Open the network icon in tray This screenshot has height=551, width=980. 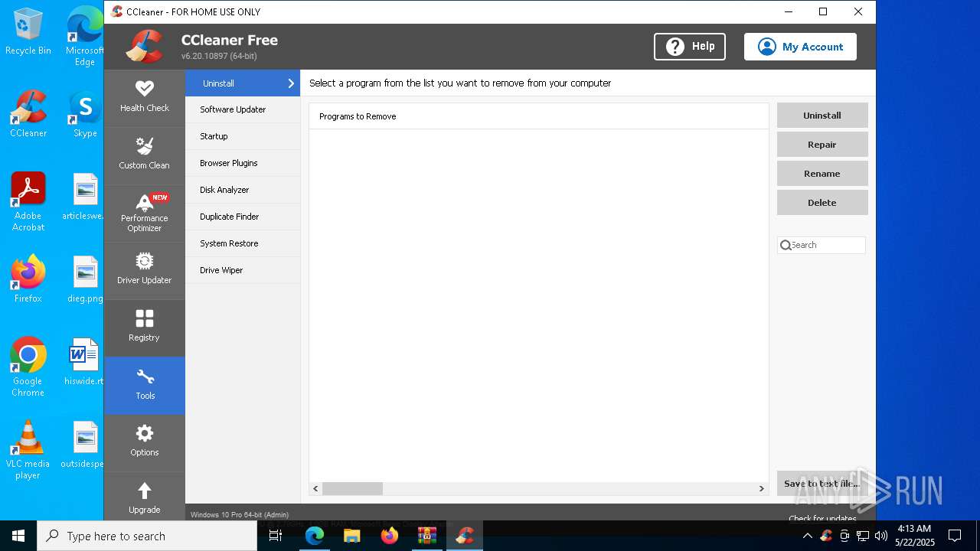[863, 536]
